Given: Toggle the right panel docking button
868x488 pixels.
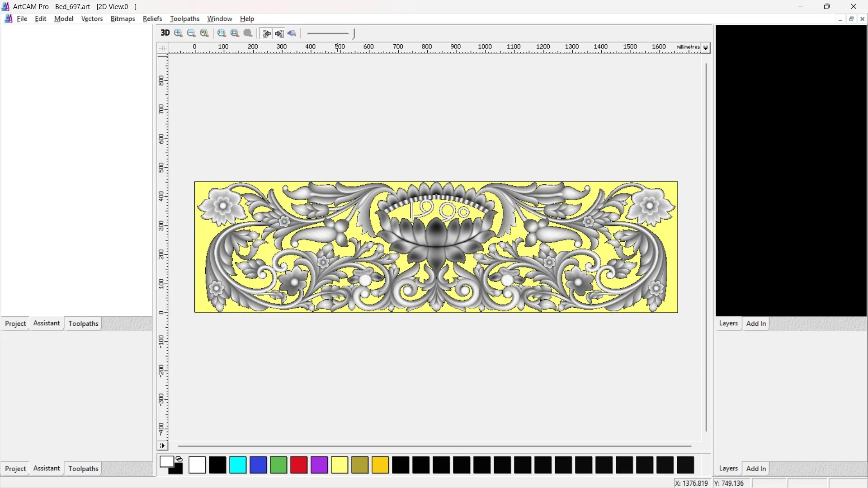Looking at the screenshot, I should (x=279, y=33).
